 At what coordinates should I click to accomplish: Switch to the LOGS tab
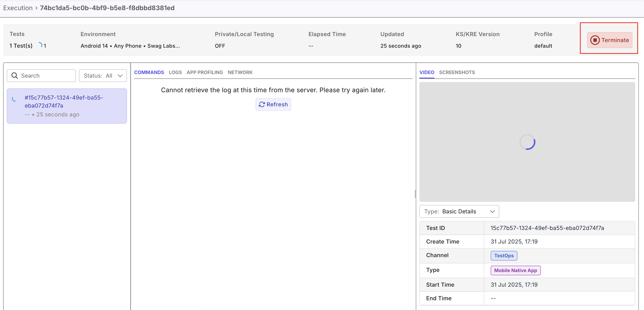(175, 72)
